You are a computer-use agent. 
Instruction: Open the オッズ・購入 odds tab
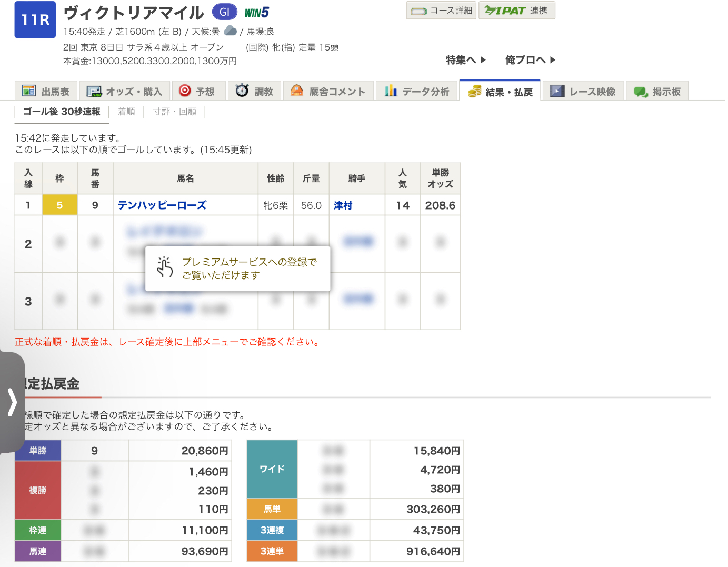point(125,92)
